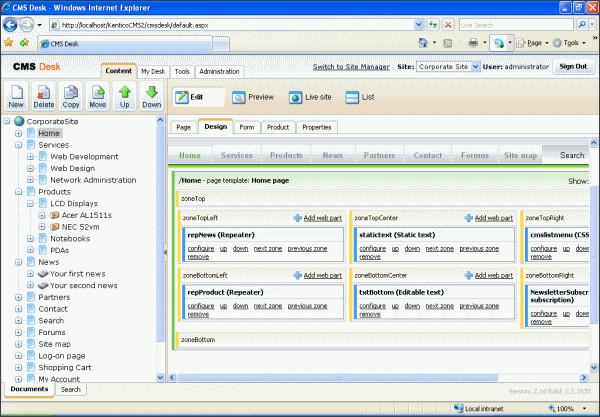600x417 pixels.
Task: Click the browser Stop icon
Action: coord(448,25)
